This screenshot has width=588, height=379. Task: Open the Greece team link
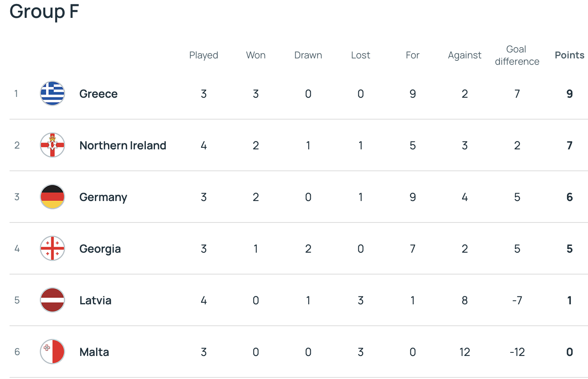coord(99,94)
